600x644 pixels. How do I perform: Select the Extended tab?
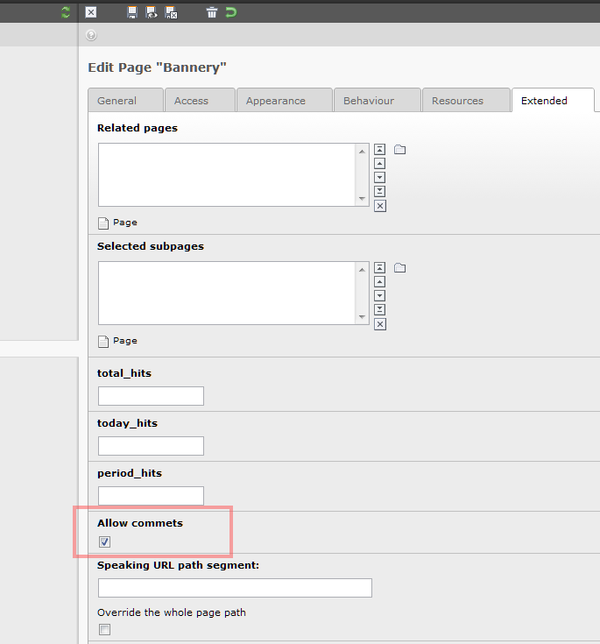(553, 100)
